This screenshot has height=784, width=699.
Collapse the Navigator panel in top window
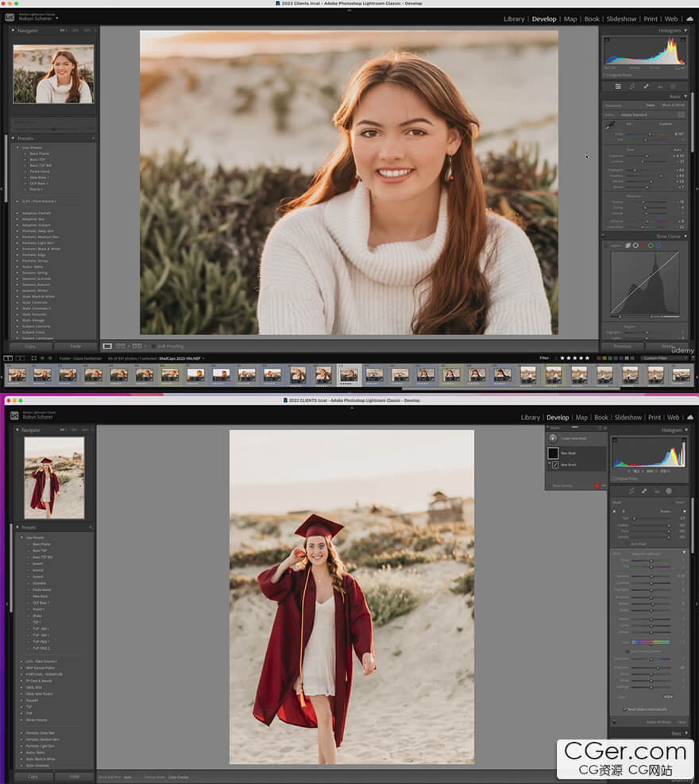point(13,30)
